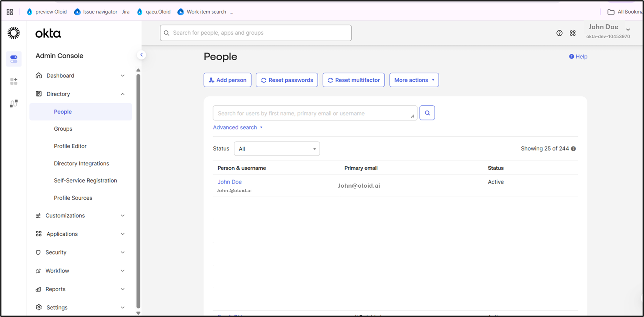
Task: Open the preview Oloid bookmark
Action: click(x=47, y=12)
